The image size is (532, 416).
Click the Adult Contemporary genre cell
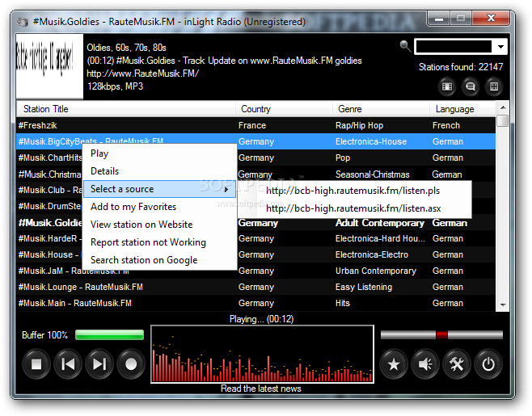[x=380, y=223]
